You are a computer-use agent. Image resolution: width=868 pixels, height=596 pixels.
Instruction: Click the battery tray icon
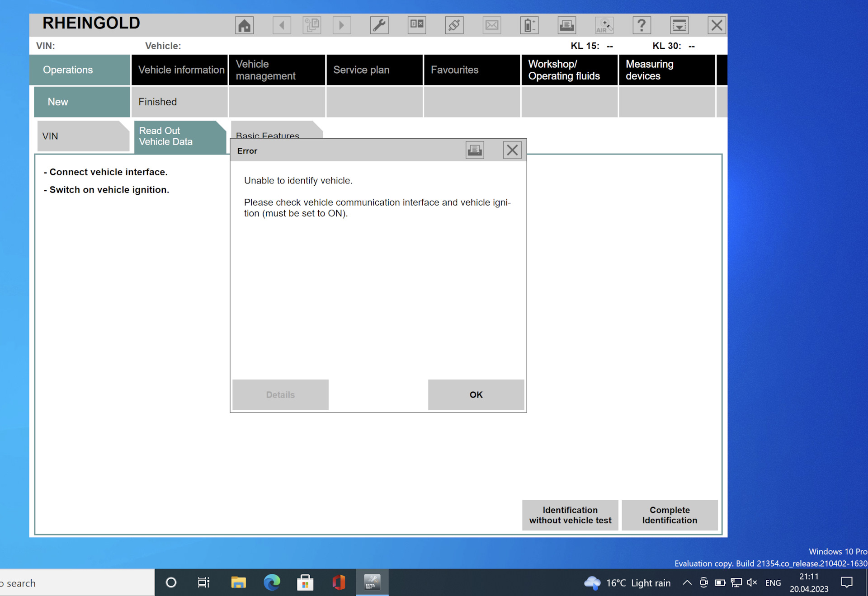click(x=720, y=583)
